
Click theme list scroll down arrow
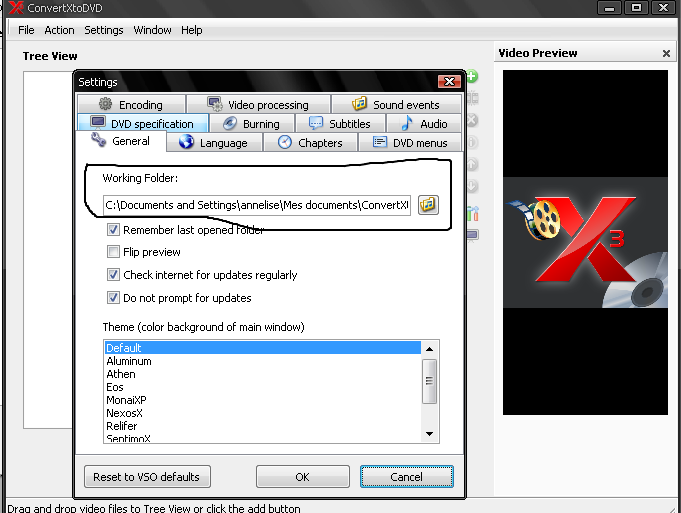(430, 434)
